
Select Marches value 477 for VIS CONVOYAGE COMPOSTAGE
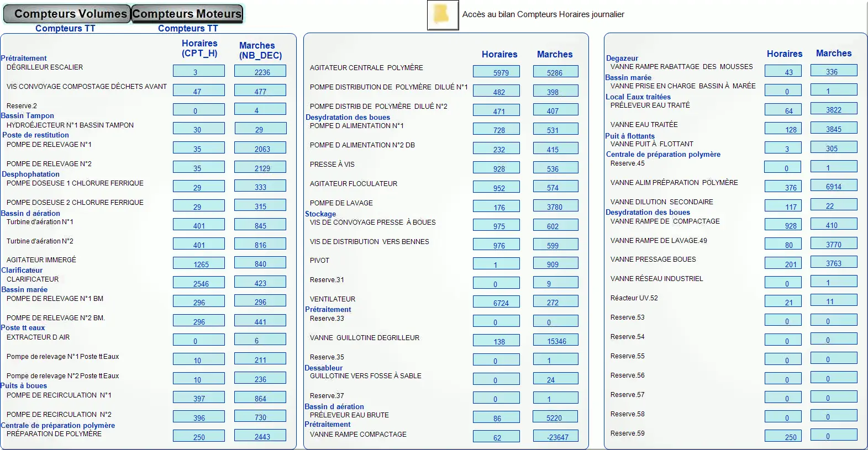coord(260,90)
